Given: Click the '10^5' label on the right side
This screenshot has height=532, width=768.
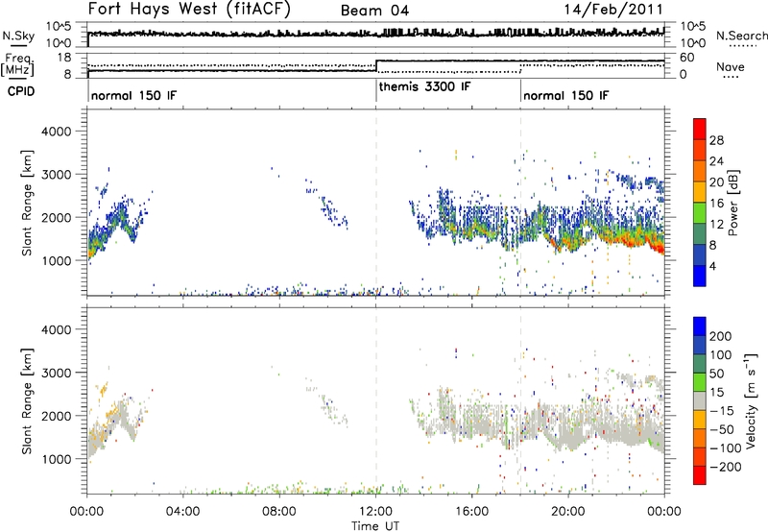Looking at the screenshot, I should point(693,26).
